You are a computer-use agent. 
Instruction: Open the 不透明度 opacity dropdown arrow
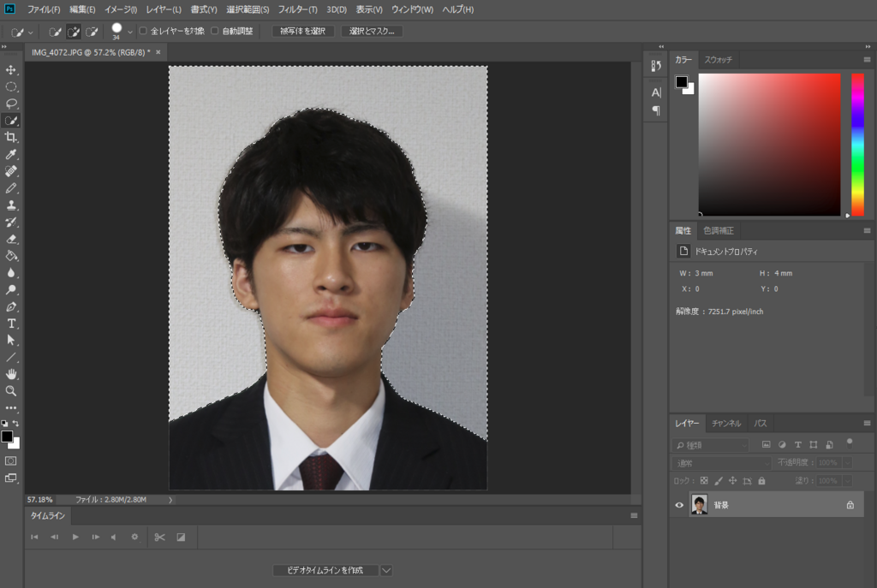pos(848,463)
